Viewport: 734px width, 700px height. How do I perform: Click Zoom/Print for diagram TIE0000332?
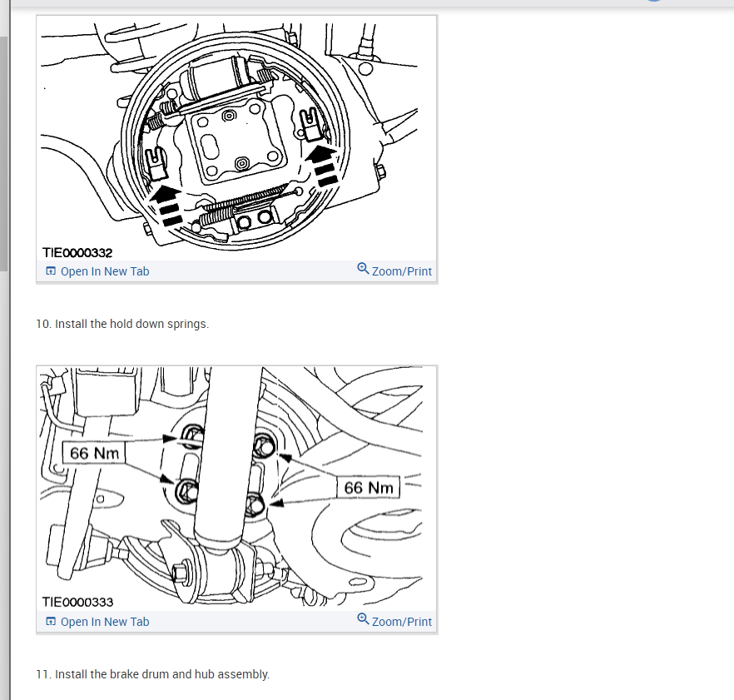pyautogui.click(x=394, y=270)
